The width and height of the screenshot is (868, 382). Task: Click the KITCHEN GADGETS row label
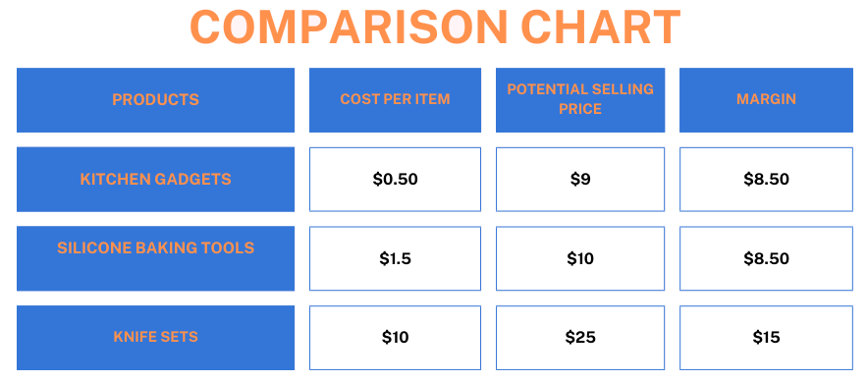(x=155, y=180)
